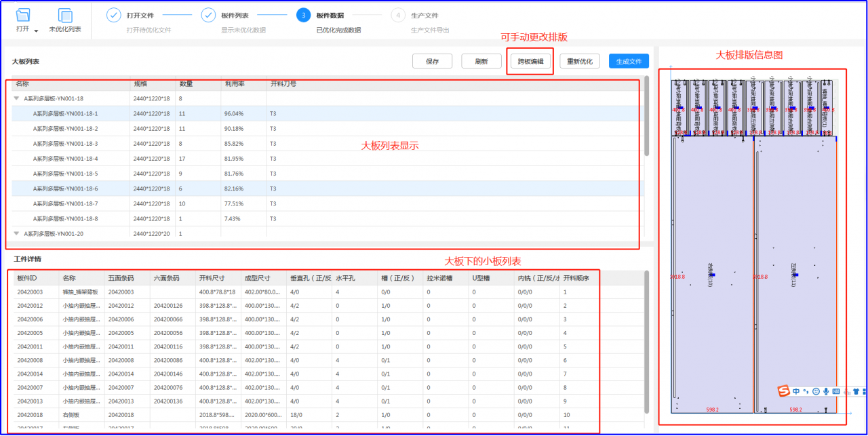This screenshot has width=868, height=436.
Task: Click the 保存 button
Action: pyautogui.click(x=433, y=61)
